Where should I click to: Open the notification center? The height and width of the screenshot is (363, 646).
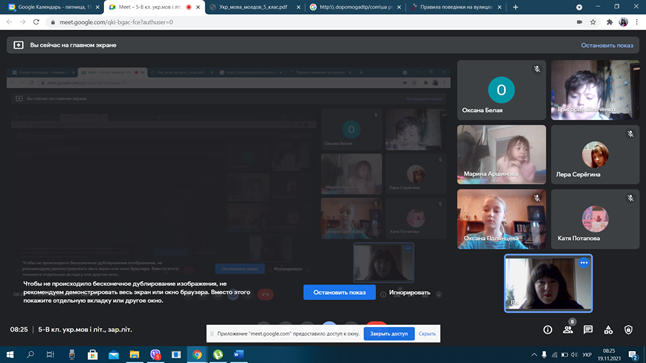point(634,355)
